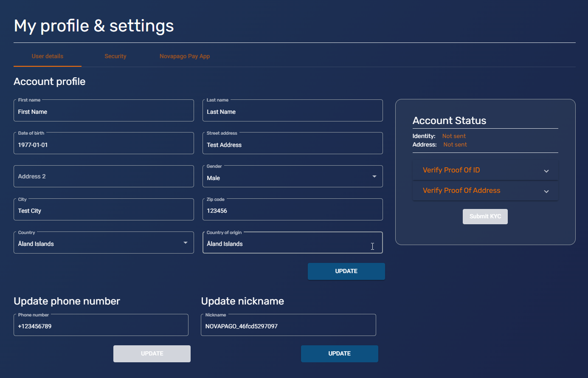
Task: Focus the Date of birth field
Action: pos(104,144)
